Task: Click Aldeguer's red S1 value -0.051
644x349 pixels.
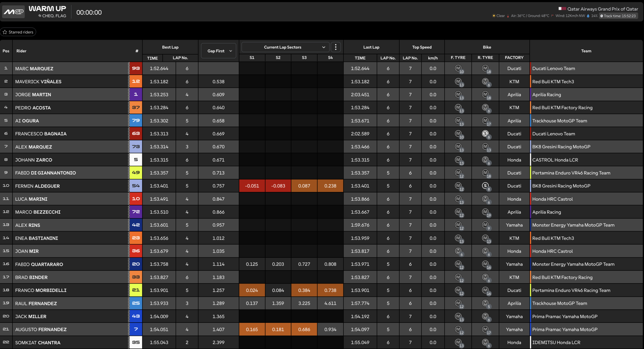Action: point(252,186)
